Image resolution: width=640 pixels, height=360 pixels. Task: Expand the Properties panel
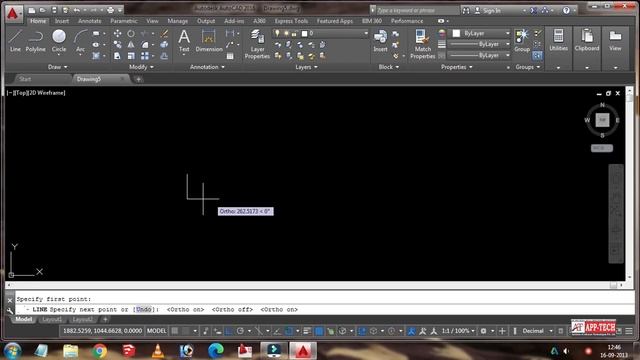457,67
